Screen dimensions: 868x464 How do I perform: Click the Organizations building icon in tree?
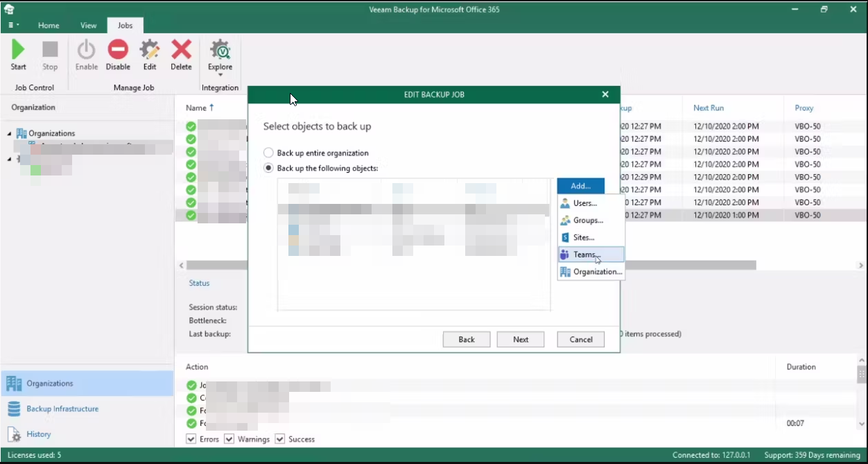click(21, 133)
